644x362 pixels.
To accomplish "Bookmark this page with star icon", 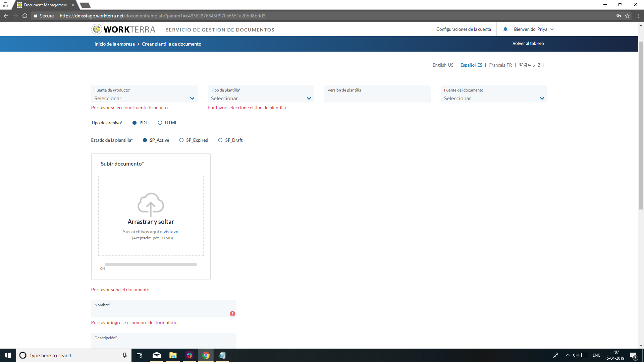I will point(627,16).
